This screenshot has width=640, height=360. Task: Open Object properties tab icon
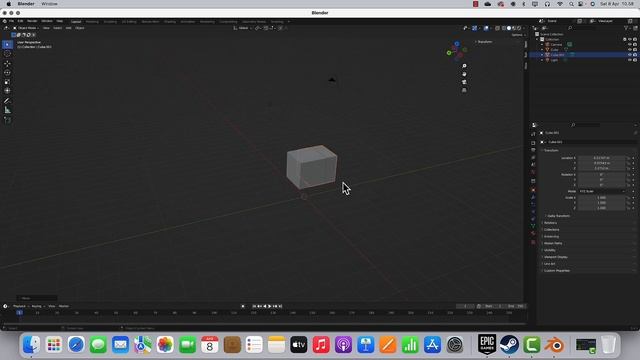pos(533,190)
